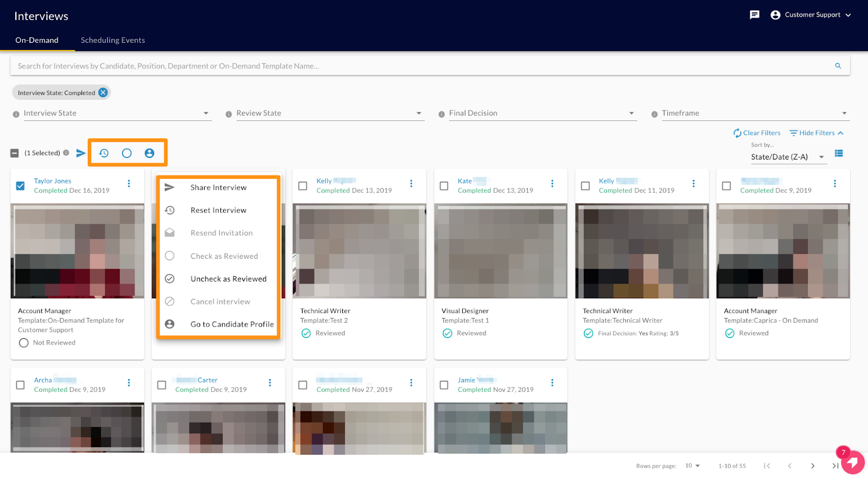Open Taylor Jones interview video thumbnail
This screenshot has width=868, height=478.
coord(78,251)
